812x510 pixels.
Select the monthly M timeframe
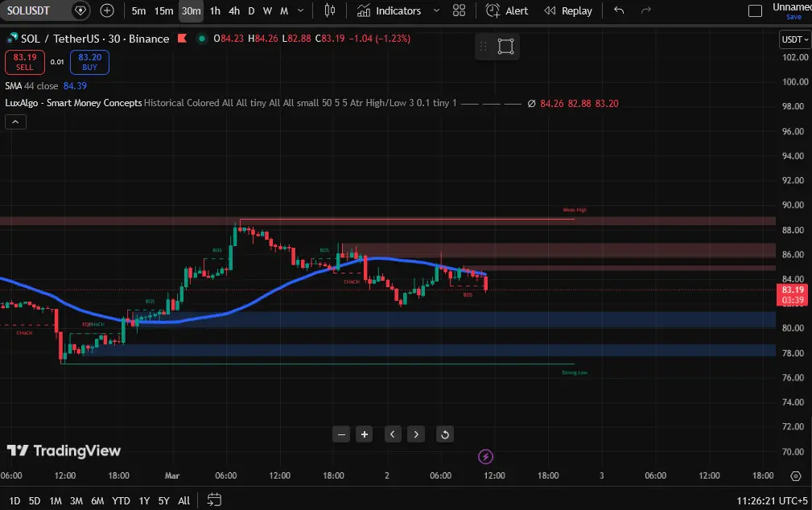pyautogui.click(x=284, y=10)
